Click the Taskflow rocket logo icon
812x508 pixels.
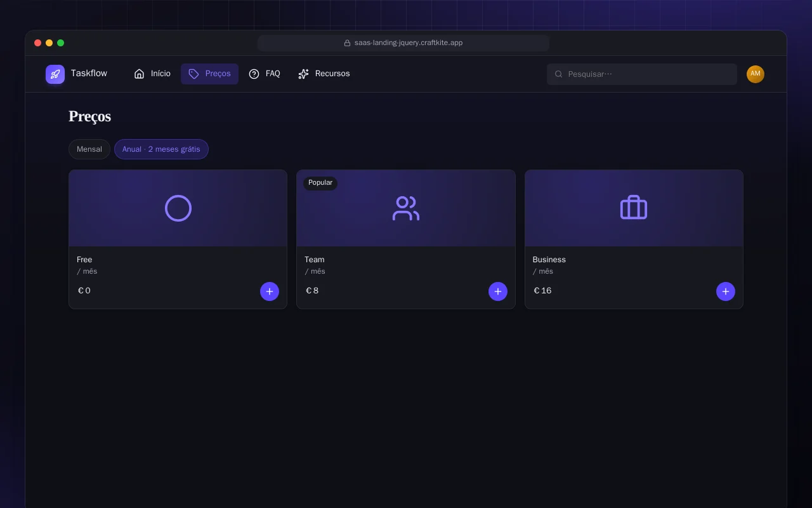[55, 74]
